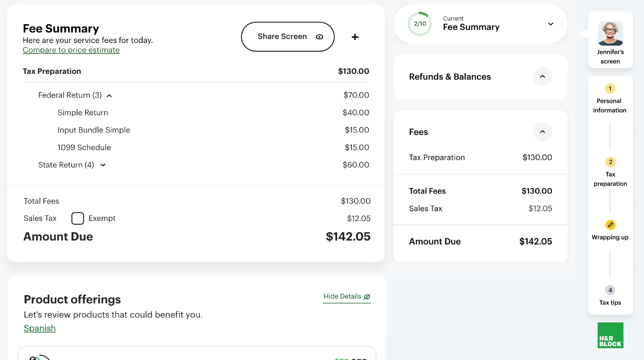The image size is (644, 360).
Task: Open the Current Fee Summary dropdown
Action: [551, 24]
